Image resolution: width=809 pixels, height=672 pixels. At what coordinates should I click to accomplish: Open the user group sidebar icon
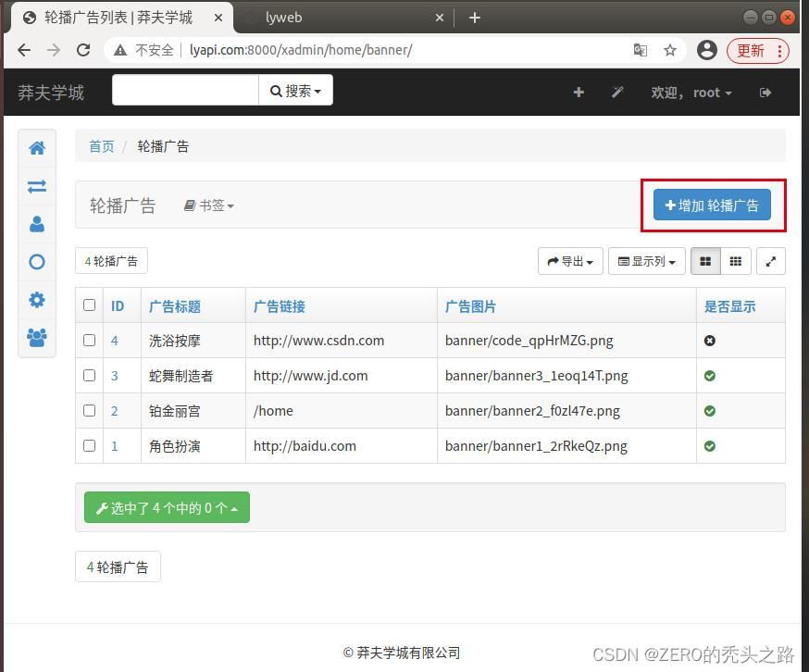coord(37,338)
